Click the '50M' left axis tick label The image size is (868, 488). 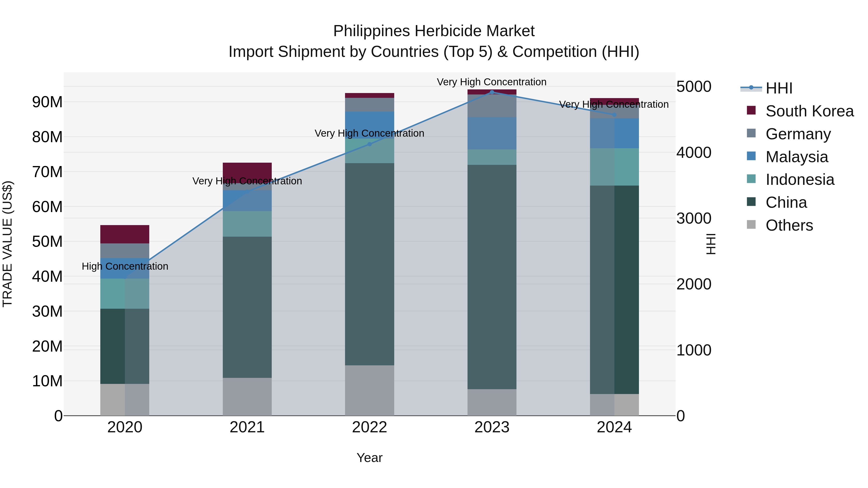pyautogui.click(x=47, y=242)
